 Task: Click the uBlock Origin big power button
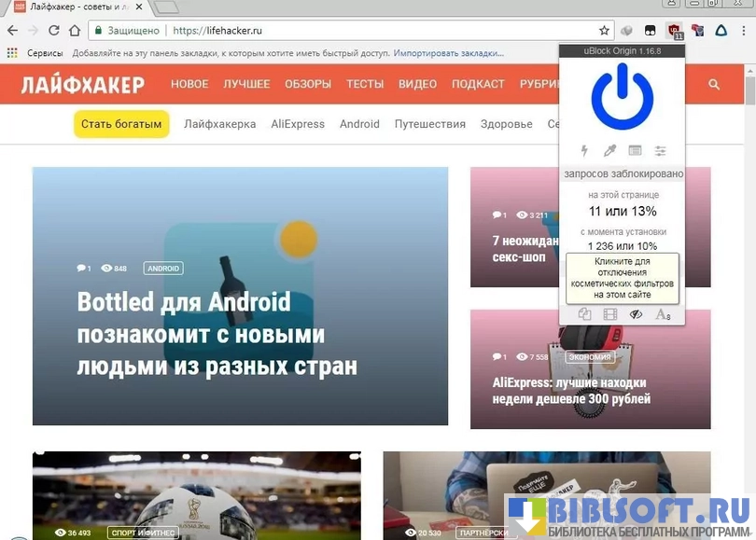(622, 97)
